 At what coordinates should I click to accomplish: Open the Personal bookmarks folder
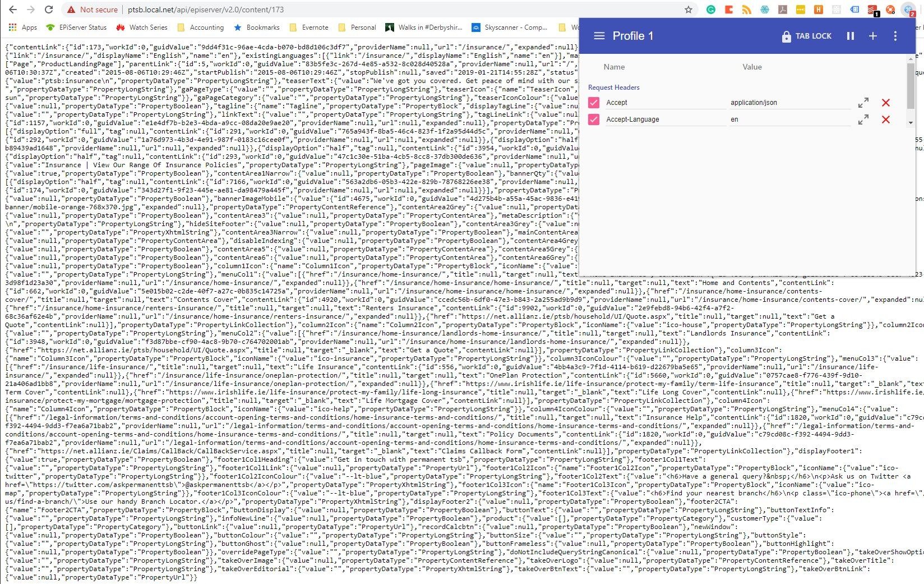coord(357,27)
